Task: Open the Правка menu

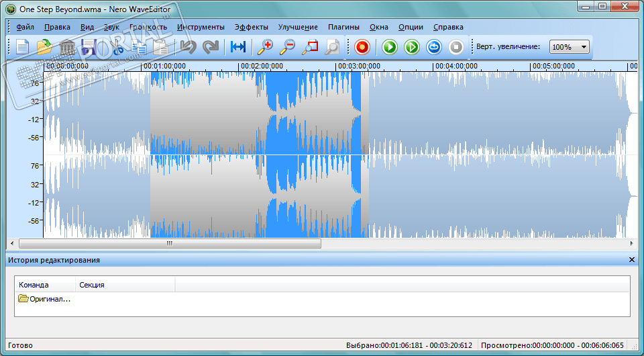Action: (57, 27)
